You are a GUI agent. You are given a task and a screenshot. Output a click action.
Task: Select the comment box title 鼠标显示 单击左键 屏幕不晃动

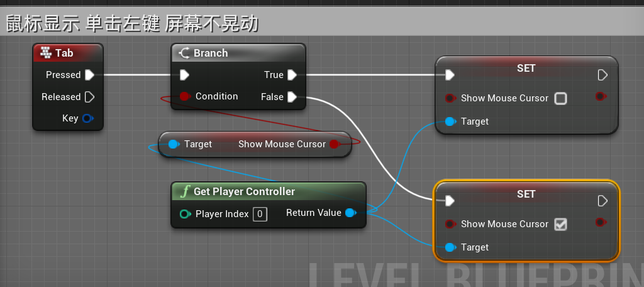[132, 24]
